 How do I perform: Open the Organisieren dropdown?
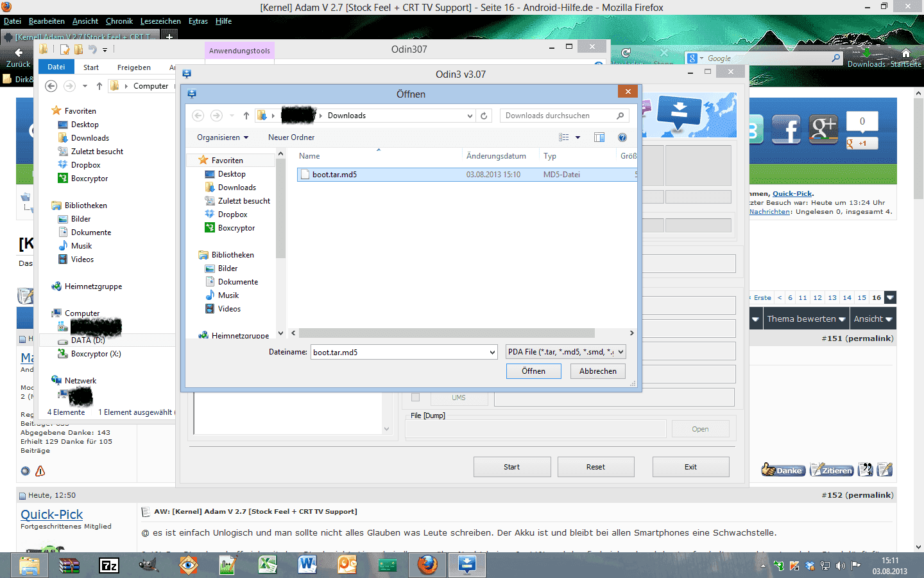coord(223,137)
